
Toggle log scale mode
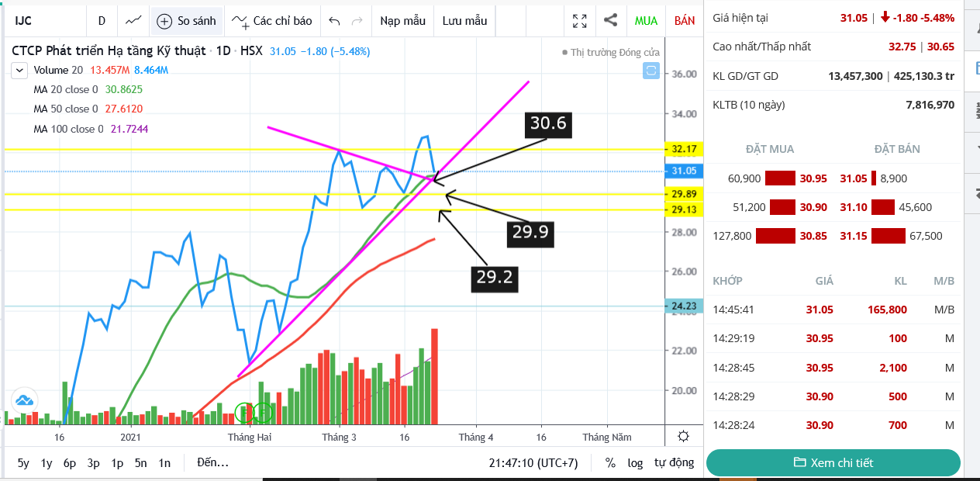pos(635,463)
